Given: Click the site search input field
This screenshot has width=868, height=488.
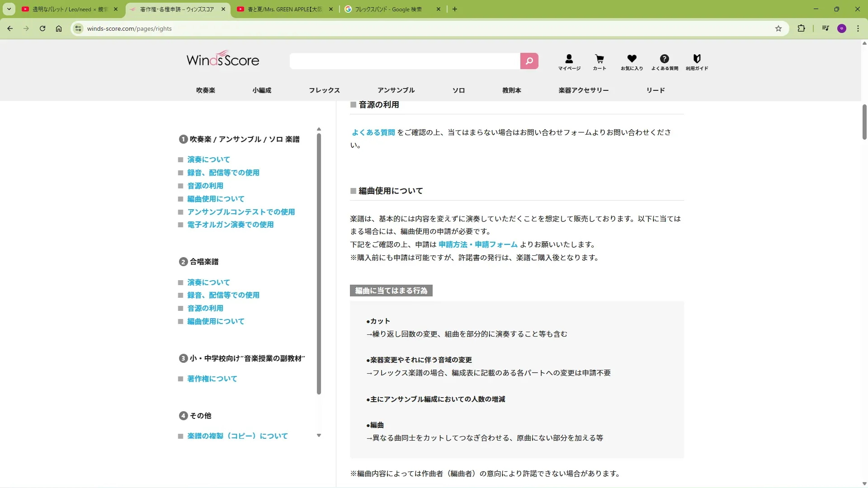Looking at the screenshot, I should (405, 61).
